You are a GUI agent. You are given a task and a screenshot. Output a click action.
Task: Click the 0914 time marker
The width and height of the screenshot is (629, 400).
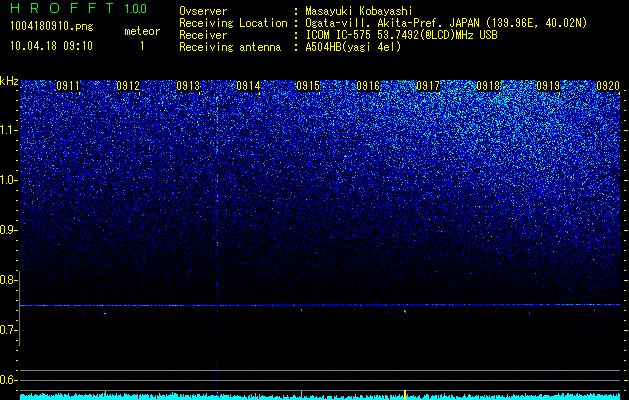pyautogui.click(x=248, y=85)
